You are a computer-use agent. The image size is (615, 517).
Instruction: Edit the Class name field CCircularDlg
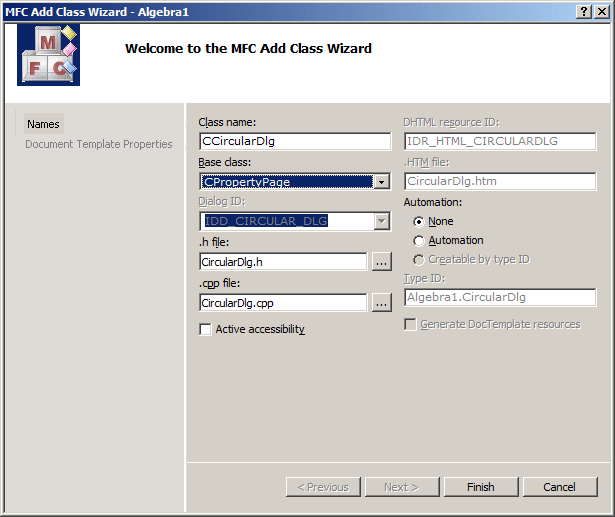(295, 141)
